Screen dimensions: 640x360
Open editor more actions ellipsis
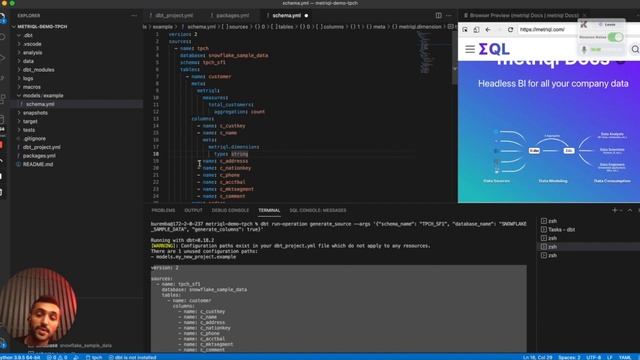449,16
